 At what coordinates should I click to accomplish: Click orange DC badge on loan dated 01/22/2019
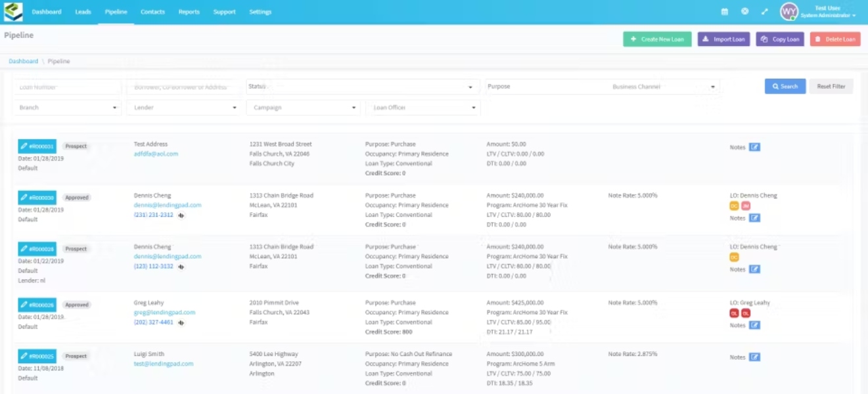tap(734, 257)
